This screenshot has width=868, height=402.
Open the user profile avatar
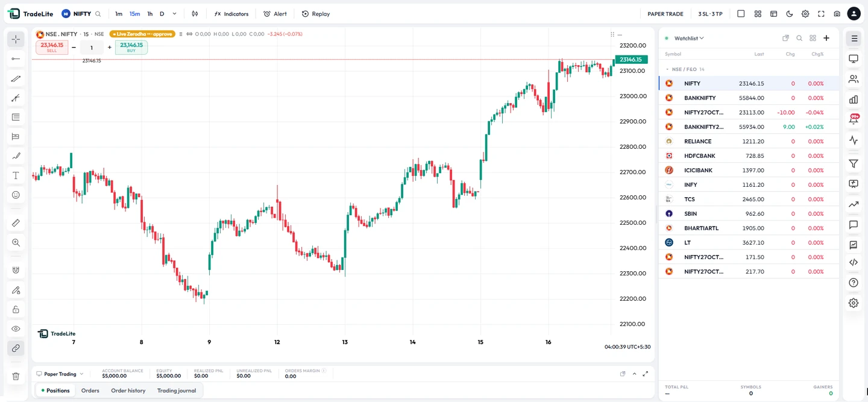click(x=854, y=13)
